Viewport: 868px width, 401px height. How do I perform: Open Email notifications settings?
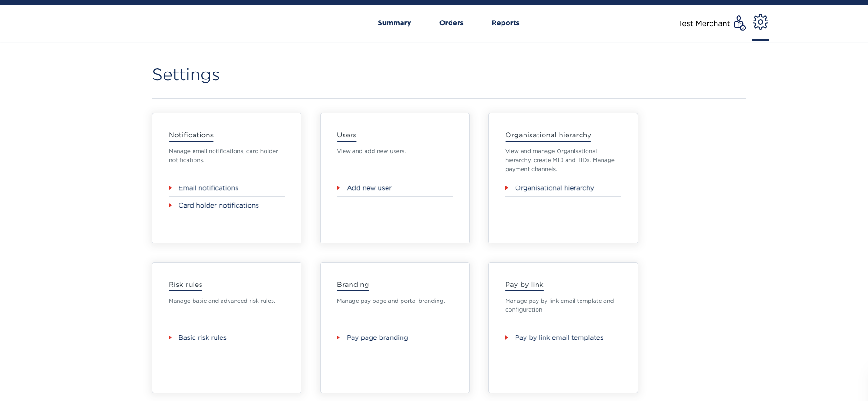click(208, 188)
